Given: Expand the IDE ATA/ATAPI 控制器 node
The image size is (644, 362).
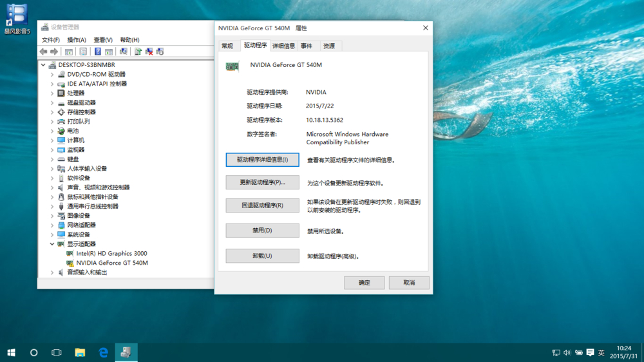Looking at the screenshot, I should pos(52,84).
